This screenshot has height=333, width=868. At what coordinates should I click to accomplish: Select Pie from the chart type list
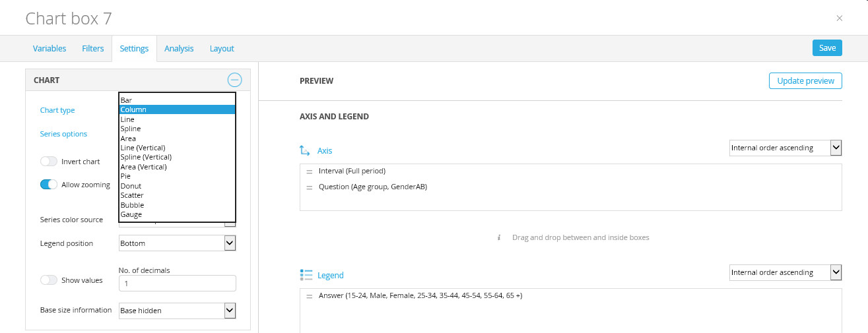126,177
